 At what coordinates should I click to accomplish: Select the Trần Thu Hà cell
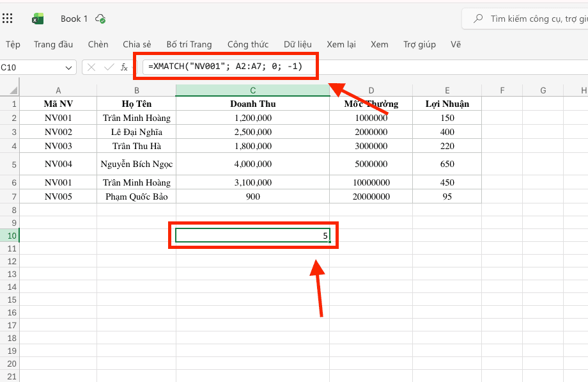[x=137, y=146]
